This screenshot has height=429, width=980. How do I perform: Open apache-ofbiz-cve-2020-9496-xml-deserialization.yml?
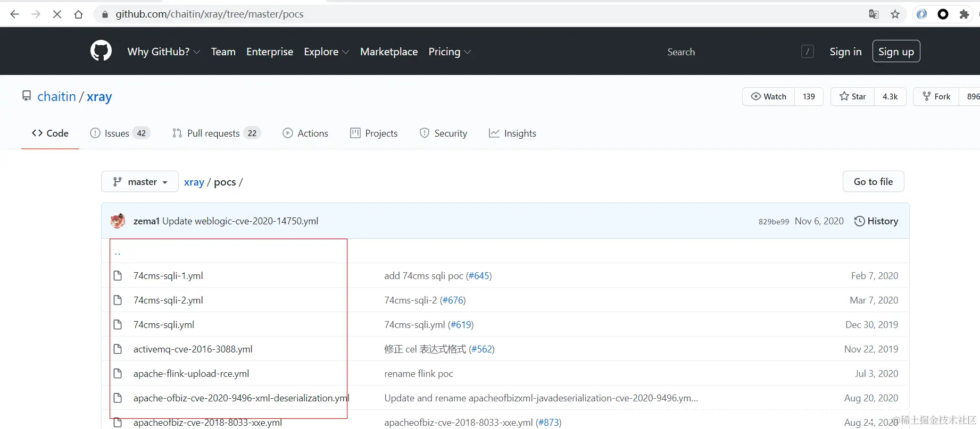point(241,398)
